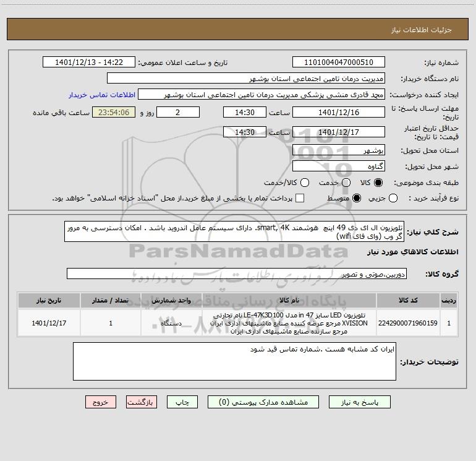Click the شهر محل تحویل field گناوه

coord(339,166)
